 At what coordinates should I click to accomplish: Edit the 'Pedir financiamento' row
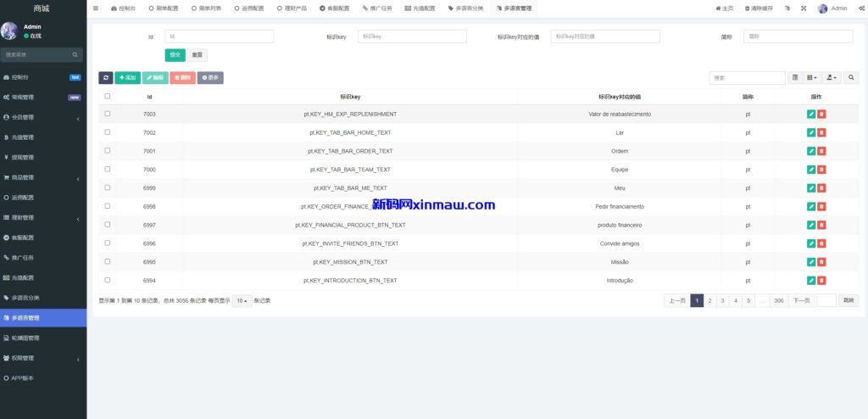811,206
